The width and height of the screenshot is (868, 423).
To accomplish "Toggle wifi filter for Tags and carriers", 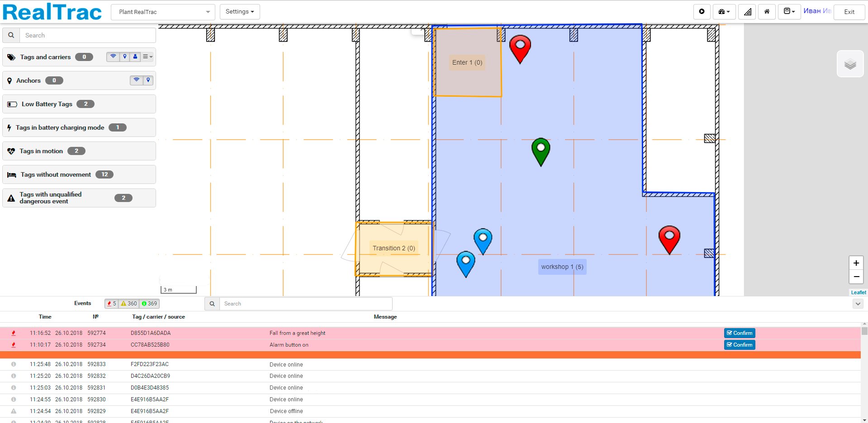I will 113,57.
